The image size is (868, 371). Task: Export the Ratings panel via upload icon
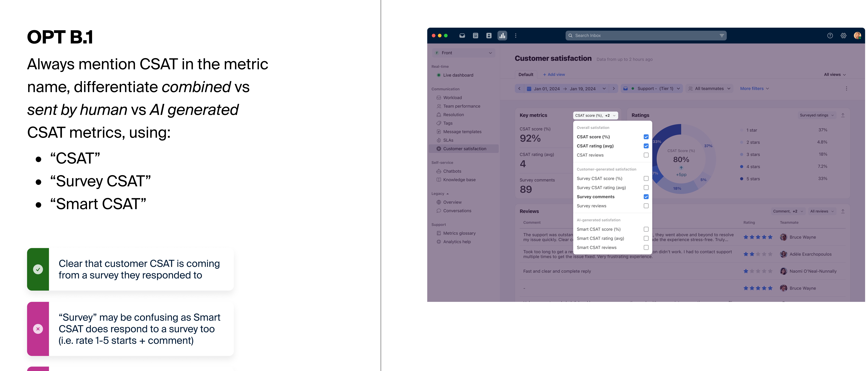point(843,115)
